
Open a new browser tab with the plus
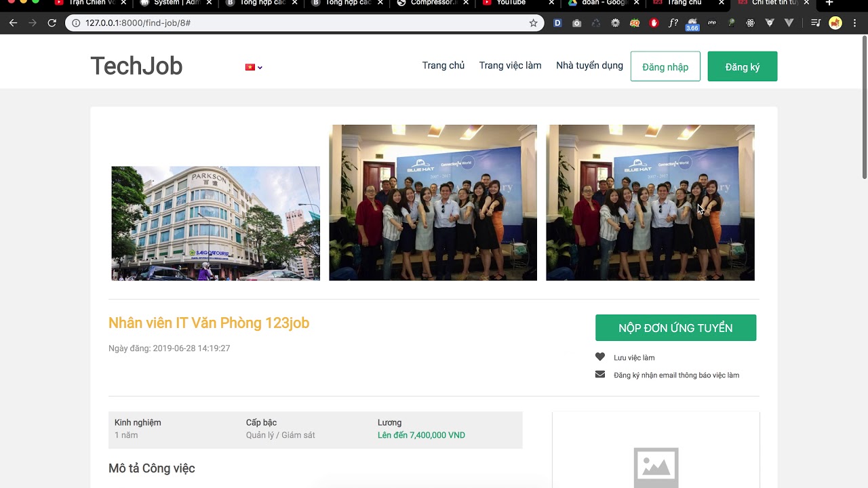pos(829,3)
